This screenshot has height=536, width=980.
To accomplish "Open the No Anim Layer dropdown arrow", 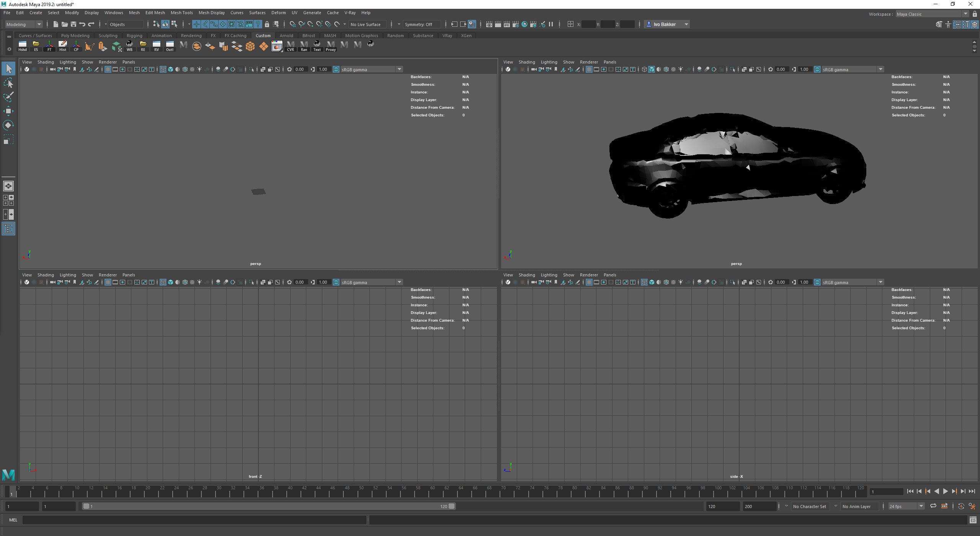I will (836, 506).
